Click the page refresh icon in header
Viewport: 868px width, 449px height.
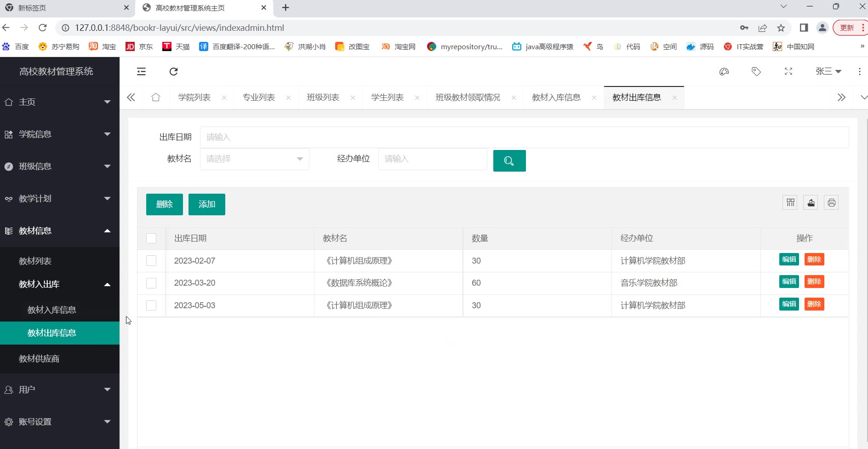(173, 71)
